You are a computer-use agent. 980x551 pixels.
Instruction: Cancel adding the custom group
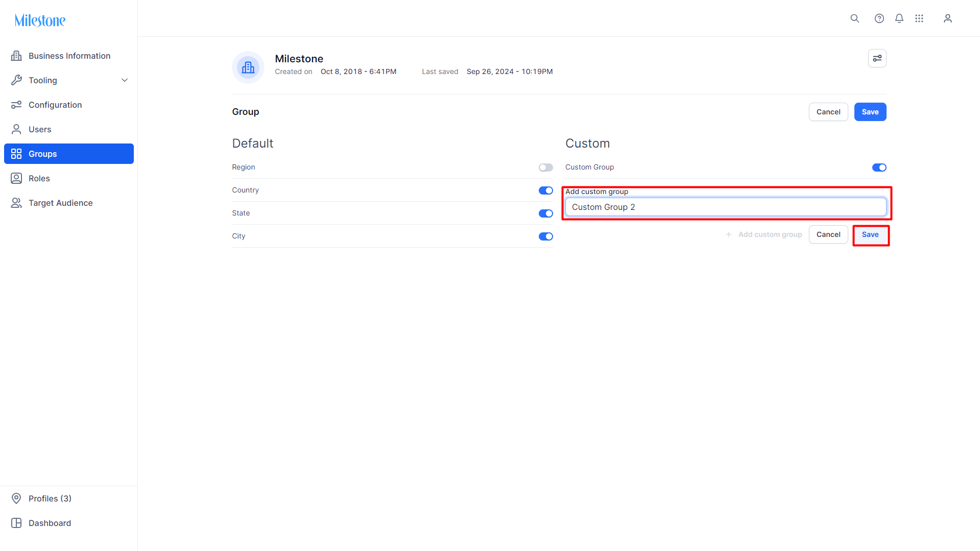828,234
